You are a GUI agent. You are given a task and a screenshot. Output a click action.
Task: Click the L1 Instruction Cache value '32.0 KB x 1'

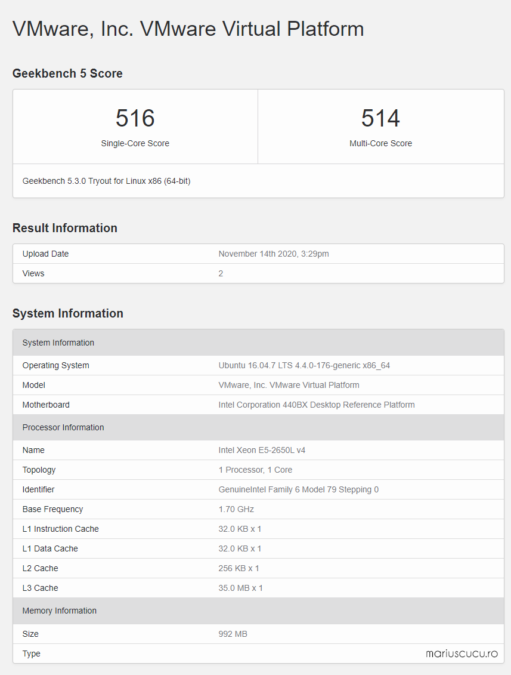240,529
